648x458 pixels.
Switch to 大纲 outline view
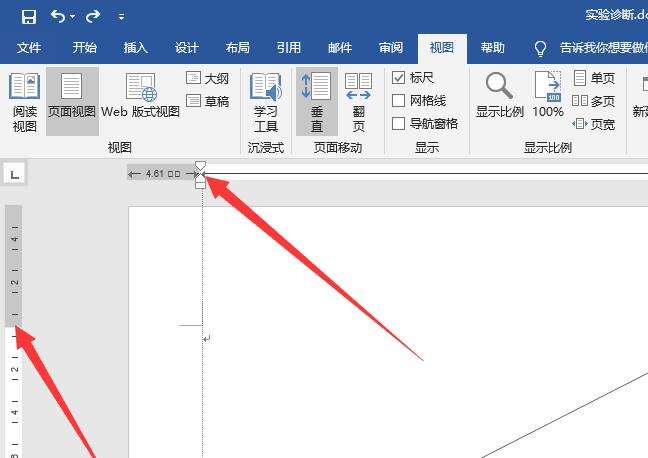coord(207,78)
